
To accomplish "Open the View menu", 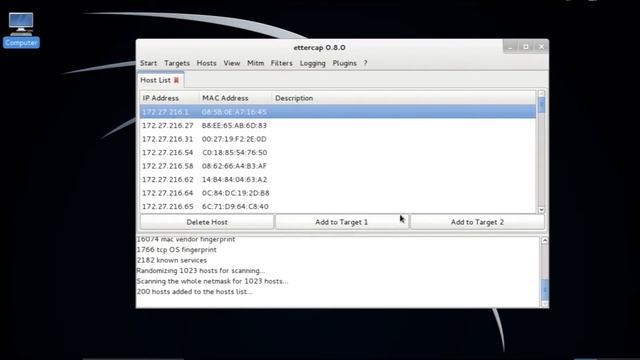I will pyautogui.click(x=231, y=63).
